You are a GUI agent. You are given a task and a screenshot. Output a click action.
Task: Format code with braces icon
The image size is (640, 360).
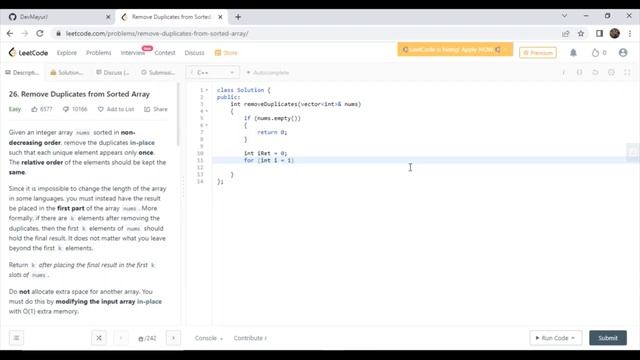coord(580,72)
